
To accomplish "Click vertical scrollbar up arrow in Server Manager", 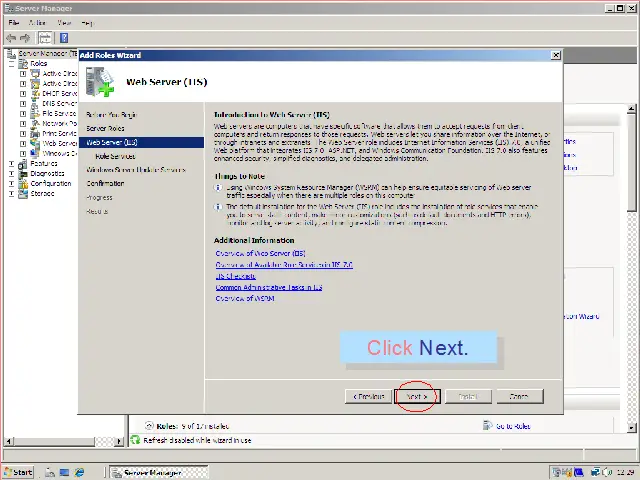I will pos(631,109).
